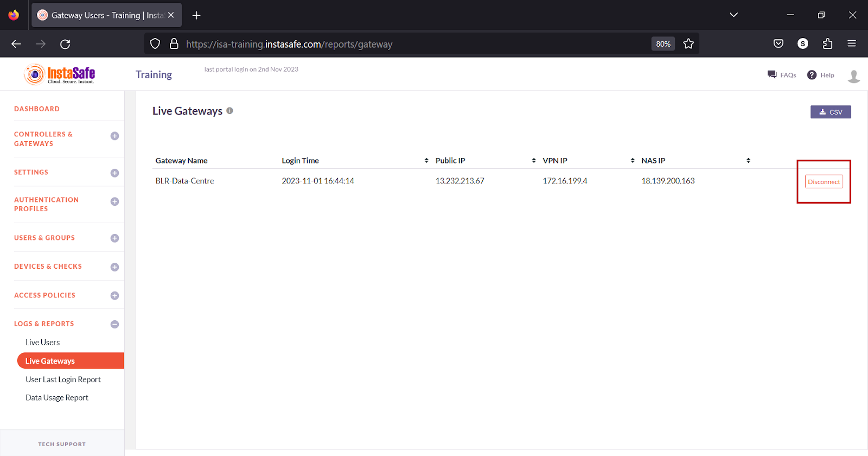Select the Gateway Users - Training tab
868x456 pixels.
coord(107,15)
